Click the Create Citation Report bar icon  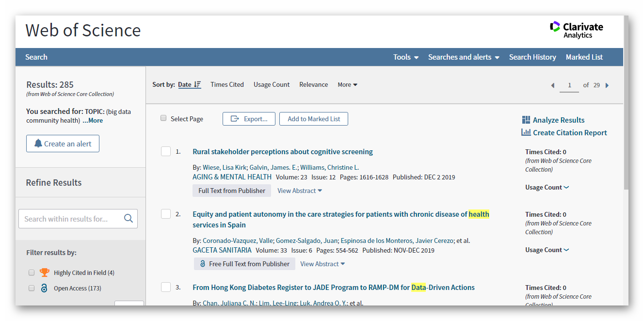[x=526, y=132]
